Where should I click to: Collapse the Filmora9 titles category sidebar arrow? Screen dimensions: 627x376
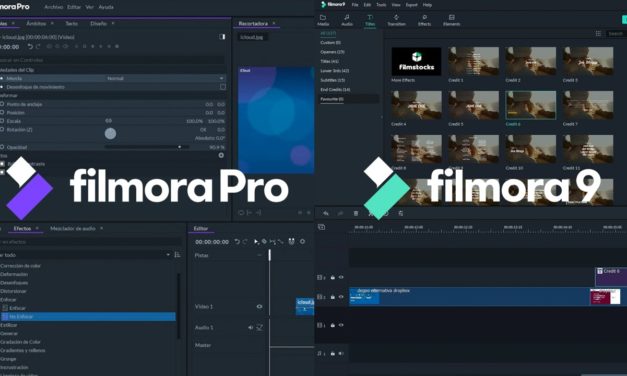point(381,117)
